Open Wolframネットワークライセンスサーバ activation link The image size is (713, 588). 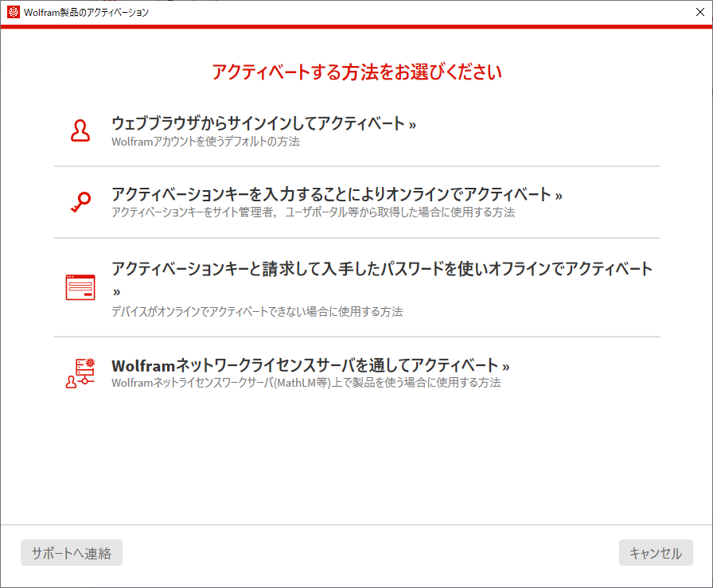pyautogui.click(x=310, y=365)
